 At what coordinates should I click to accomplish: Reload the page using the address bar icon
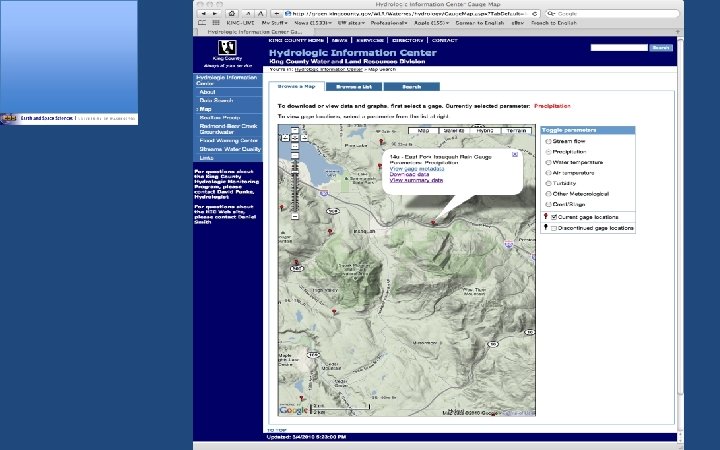pos(534,14)
